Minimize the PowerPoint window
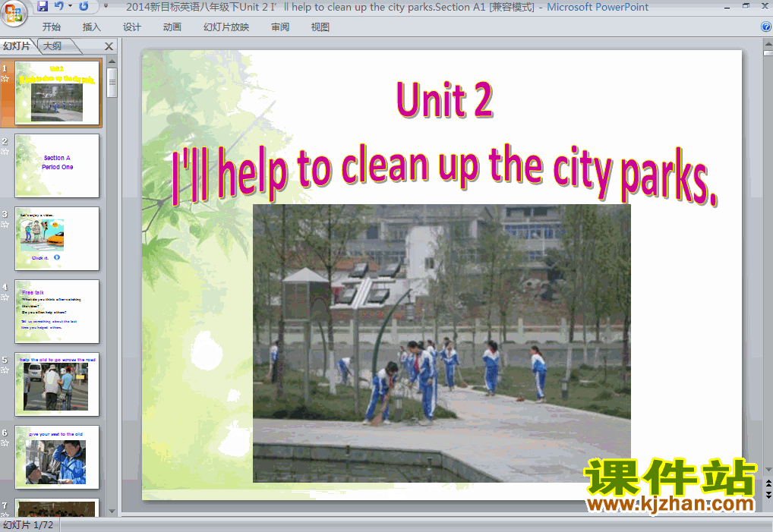The height and width of the screenshot is (532, 773). (x=727, y=7)
